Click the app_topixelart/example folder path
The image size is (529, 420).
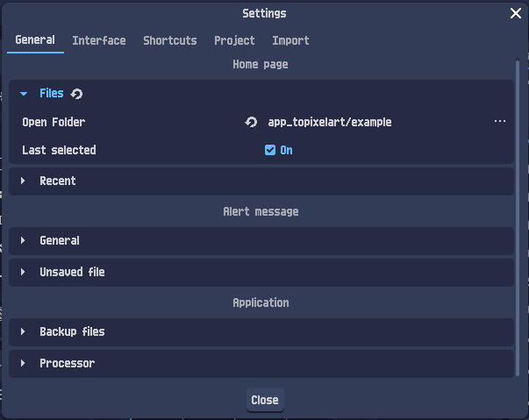click(330, 122)
